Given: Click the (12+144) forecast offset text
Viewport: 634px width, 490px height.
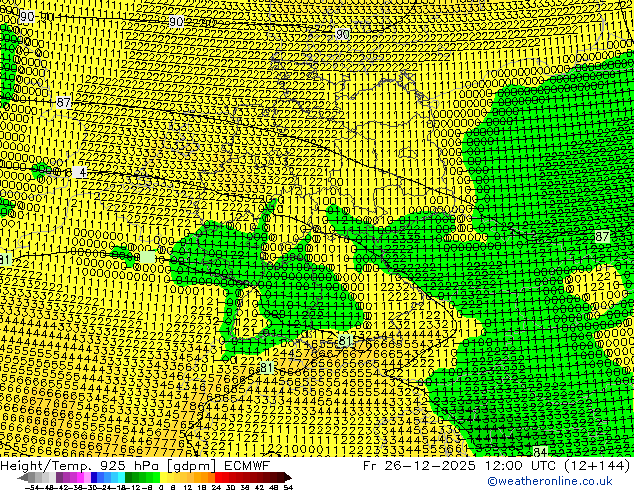Looking at the screenshot, I should [597, 465].
